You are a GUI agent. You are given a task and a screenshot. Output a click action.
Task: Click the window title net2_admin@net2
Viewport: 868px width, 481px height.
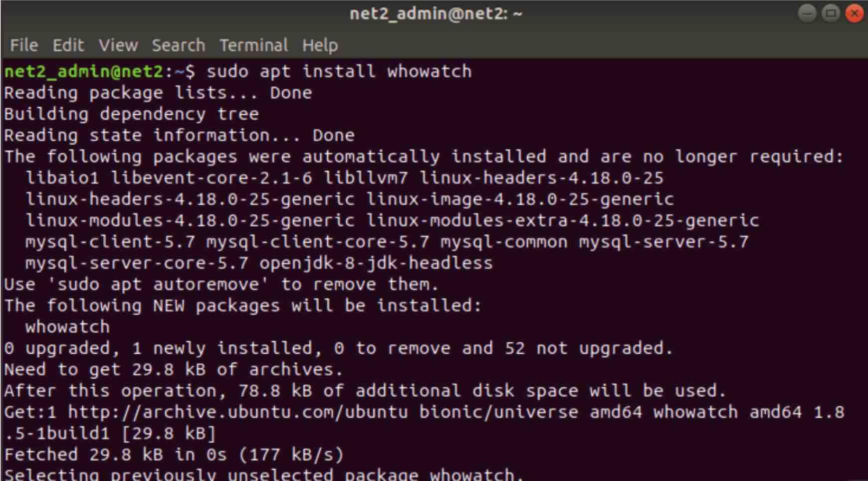click(435, 13)
